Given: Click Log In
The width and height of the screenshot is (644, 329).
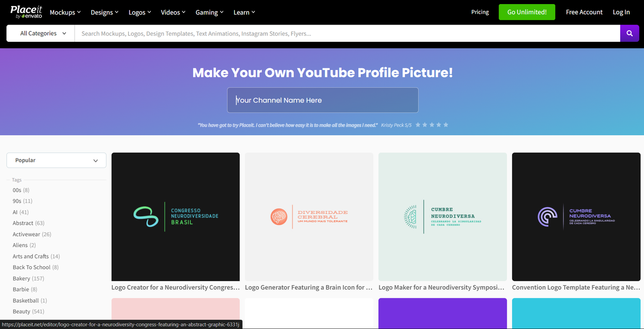Looking at the screenshot, I should click(621, 12).
